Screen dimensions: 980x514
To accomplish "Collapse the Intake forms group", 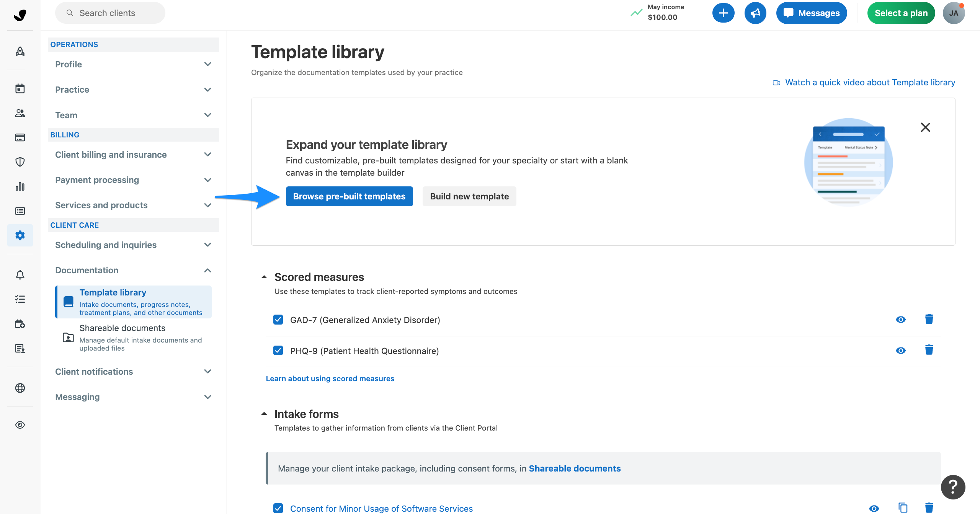I will coord(264,414).
